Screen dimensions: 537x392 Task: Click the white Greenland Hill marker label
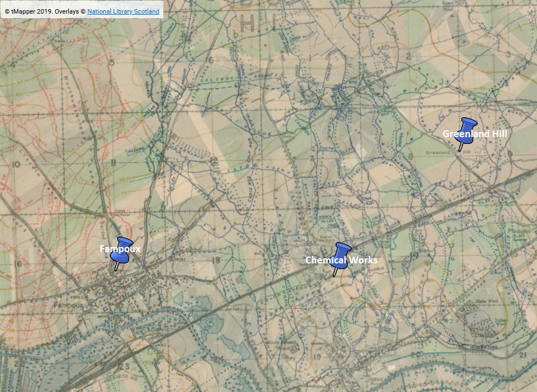(474, 134)
